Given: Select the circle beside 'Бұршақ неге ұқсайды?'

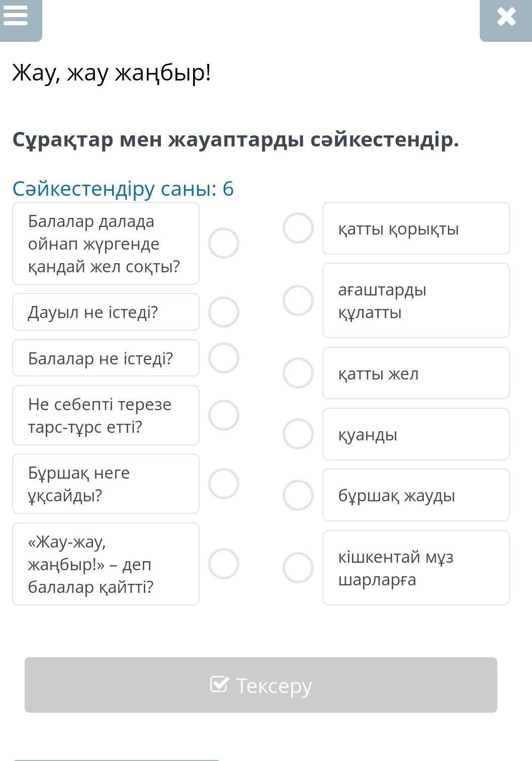Looking at the screenshot, I should pos(224,484).
